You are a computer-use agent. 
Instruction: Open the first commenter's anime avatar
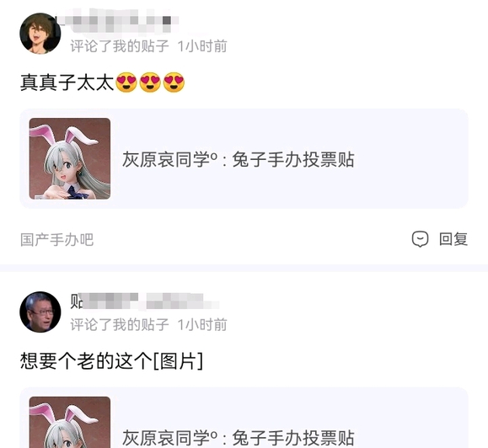click(40, 34)
